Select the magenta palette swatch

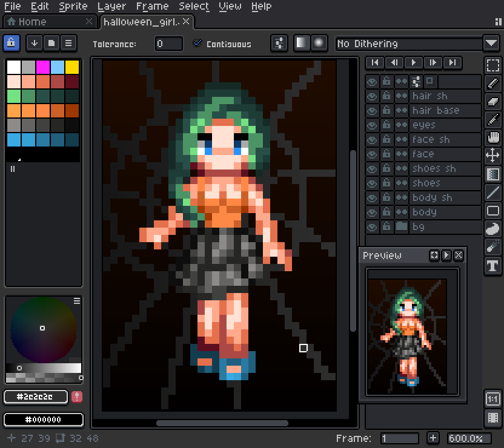43,67
